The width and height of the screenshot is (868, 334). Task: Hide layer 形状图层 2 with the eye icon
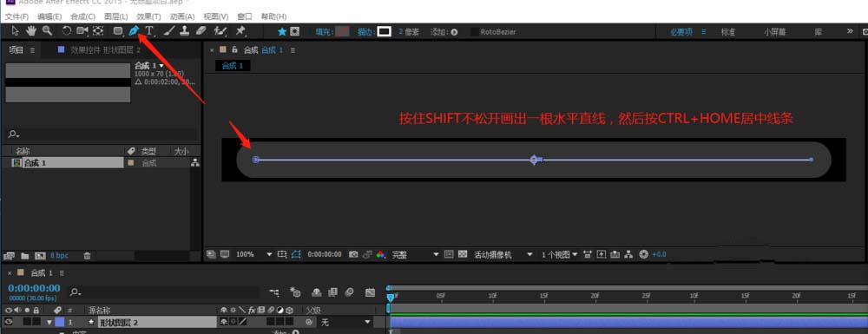click(x=9, y=322)
